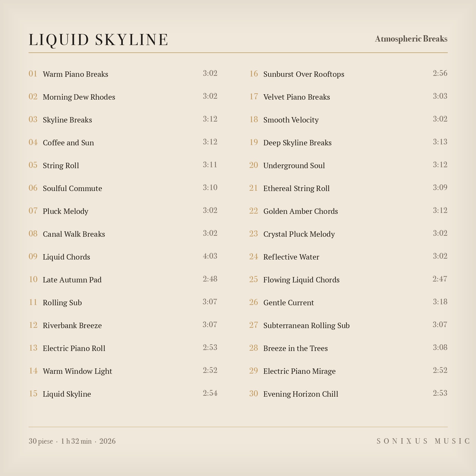Viewport: 476px width, 476px height.
Task: Choose Subterranean Rolling Sub
Action: (348, 325)
